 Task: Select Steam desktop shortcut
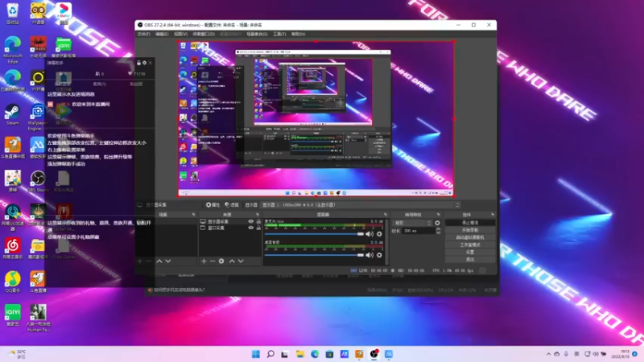(x=12, y=114)
